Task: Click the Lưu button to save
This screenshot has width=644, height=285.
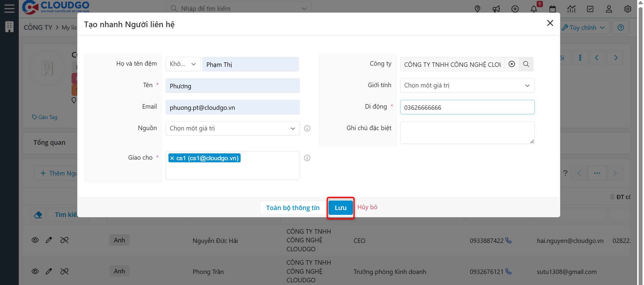Action: (x=340, y=207)
